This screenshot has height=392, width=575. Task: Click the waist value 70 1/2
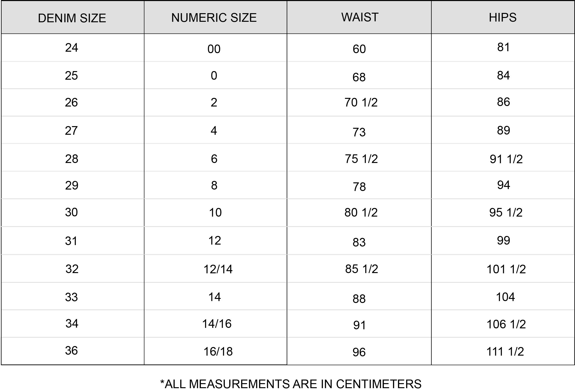click(x=361, y=102)
